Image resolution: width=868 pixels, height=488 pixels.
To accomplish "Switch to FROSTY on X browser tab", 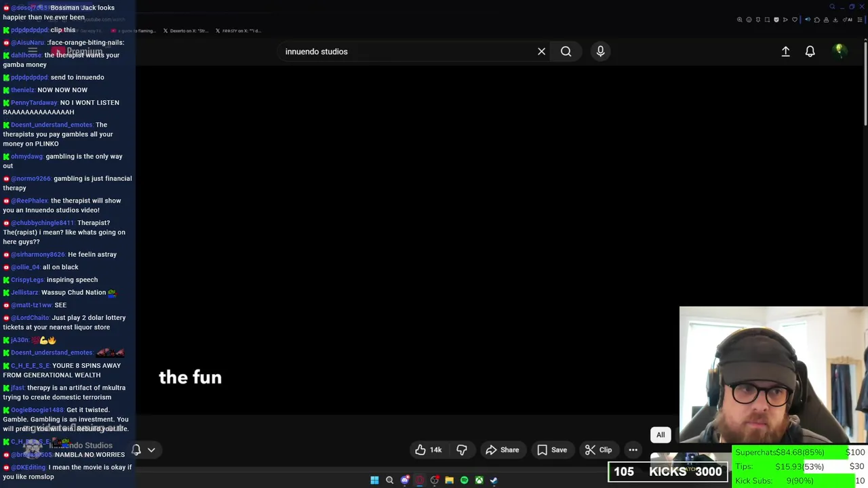I will 238,30.
